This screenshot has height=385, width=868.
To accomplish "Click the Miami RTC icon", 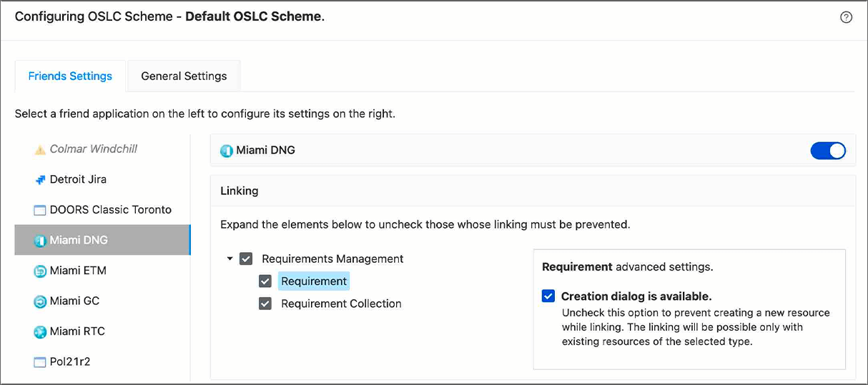I will [40, 331].
